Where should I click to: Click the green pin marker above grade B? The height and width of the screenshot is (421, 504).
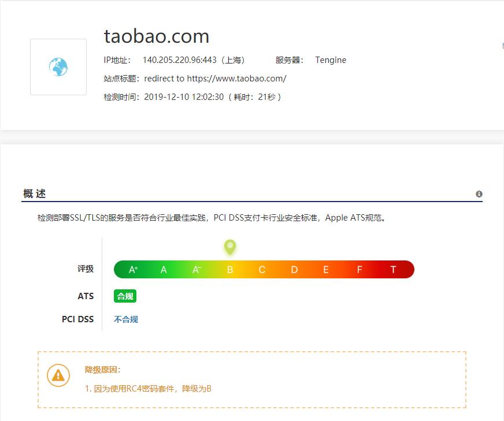pos(230,248)
